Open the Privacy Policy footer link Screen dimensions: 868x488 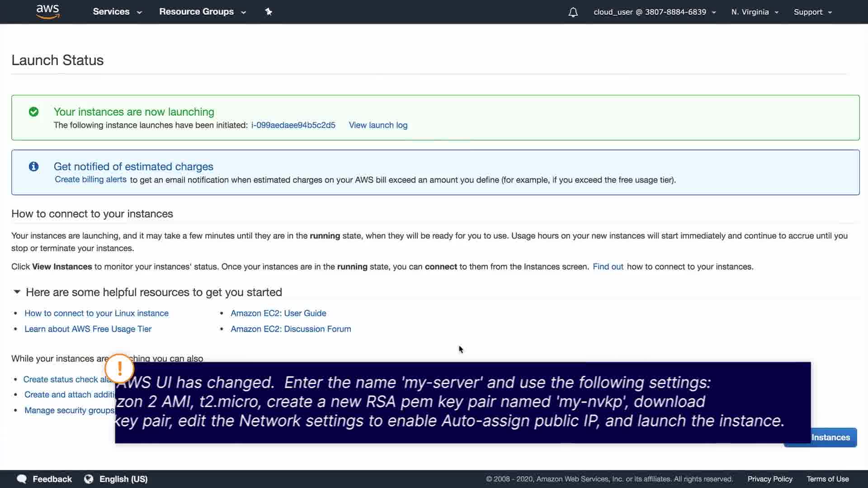click(769, 479)
